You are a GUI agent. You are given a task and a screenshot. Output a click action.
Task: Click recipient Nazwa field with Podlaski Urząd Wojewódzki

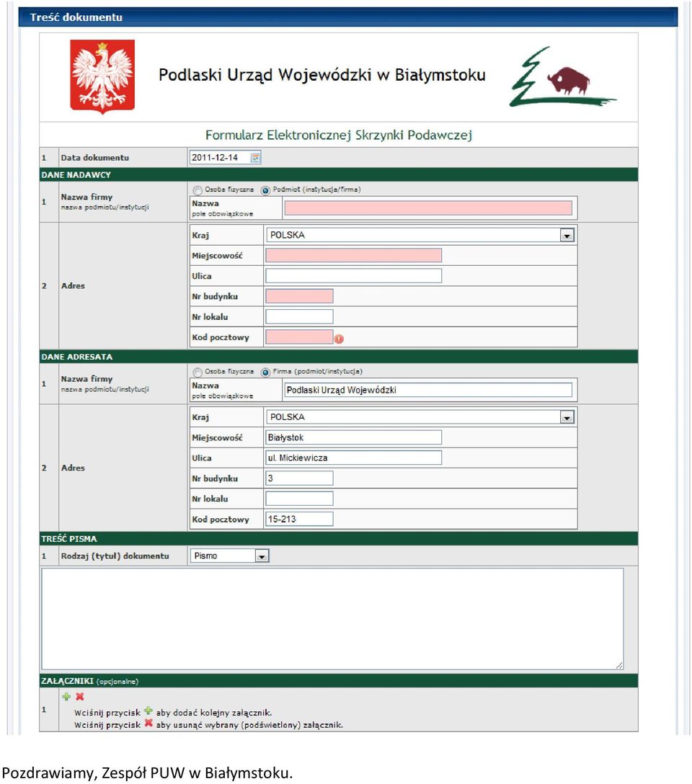(x=428, y=390)
